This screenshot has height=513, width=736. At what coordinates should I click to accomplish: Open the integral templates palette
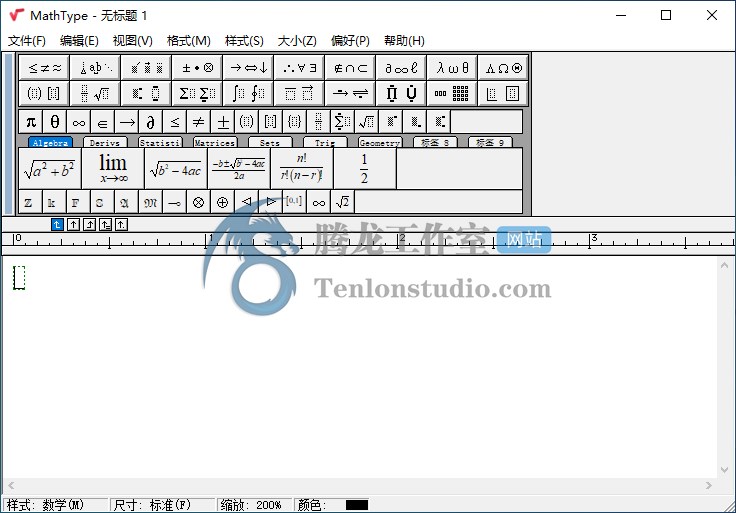pos(248,93)
